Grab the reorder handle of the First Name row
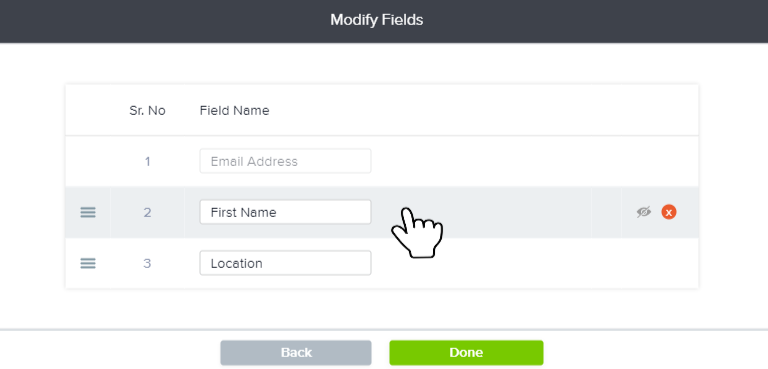This screenshot has width=768, height=369. (x=88, y=212)
